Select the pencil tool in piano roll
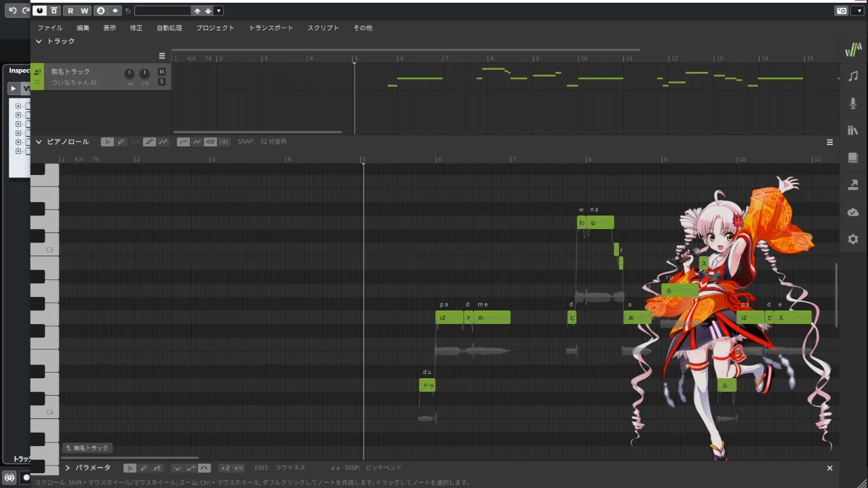The width and height of the screenshot is (868, 488). point(121,142)
